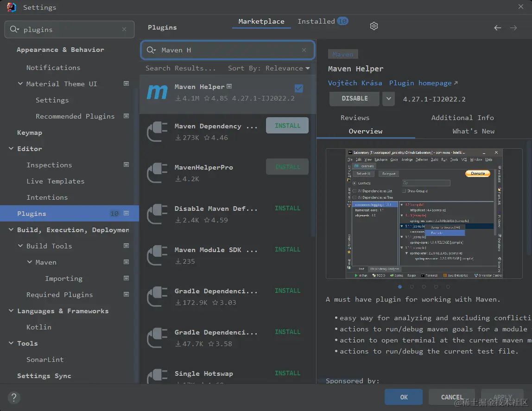Image resolution: width=532 pixels, height=411 pixels.
Task: Click the DISABLE button
Action: [x=355, y=99]
